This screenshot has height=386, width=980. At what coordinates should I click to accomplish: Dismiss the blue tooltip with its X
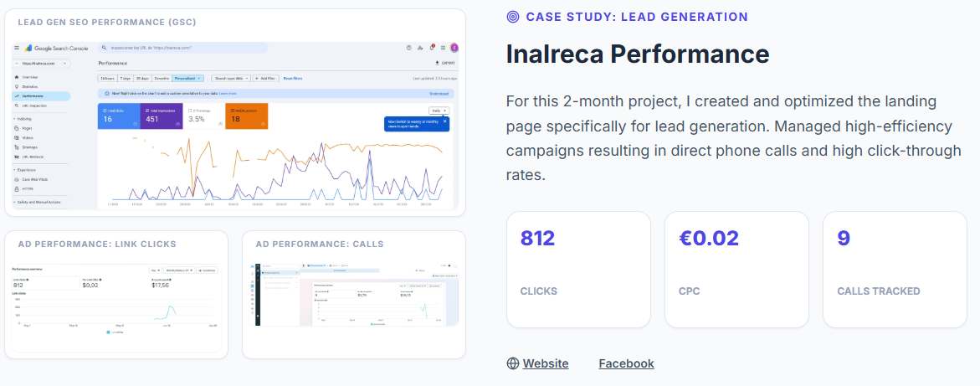[x=445, y=121]
